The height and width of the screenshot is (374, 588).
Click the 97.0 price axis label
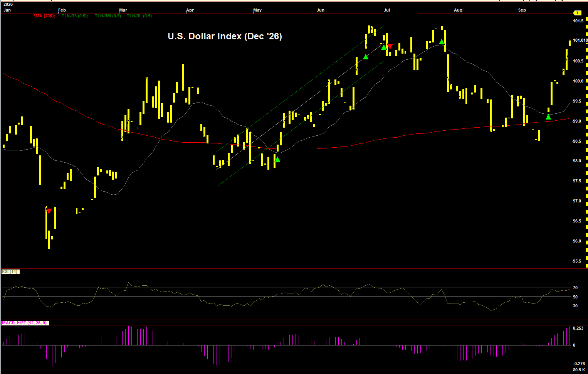577,201
